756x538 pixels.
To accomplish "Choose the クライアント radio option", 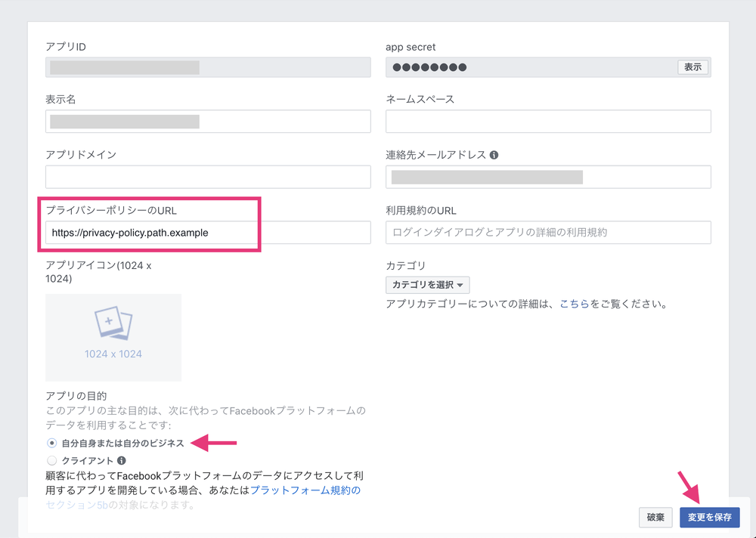I will [x=51, y=460].
